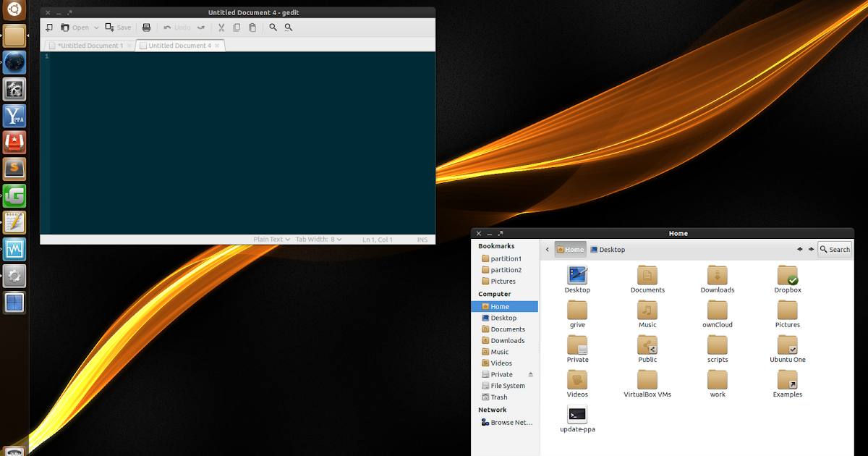Viewport: 868px width, 456px height.
Task: Launch Sublime Text from the dock
Action: click(x=14, y=169)
